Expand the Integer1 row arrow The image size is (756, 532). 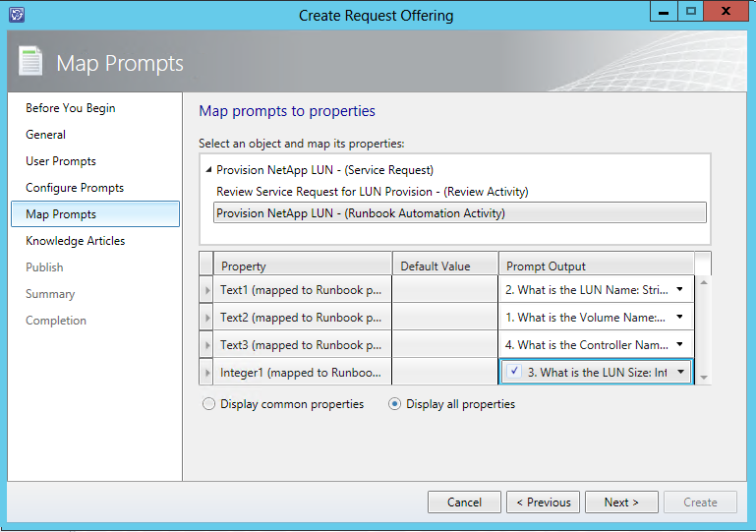[206, 373]
